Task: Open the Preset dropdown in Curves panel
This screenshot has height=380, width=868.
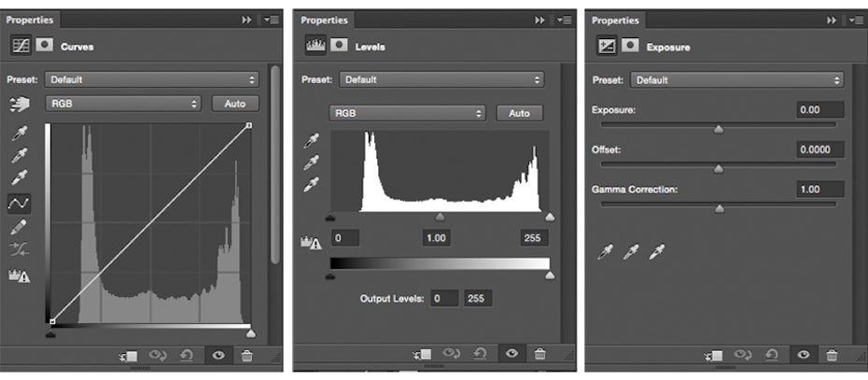Action: click(152, 79)
